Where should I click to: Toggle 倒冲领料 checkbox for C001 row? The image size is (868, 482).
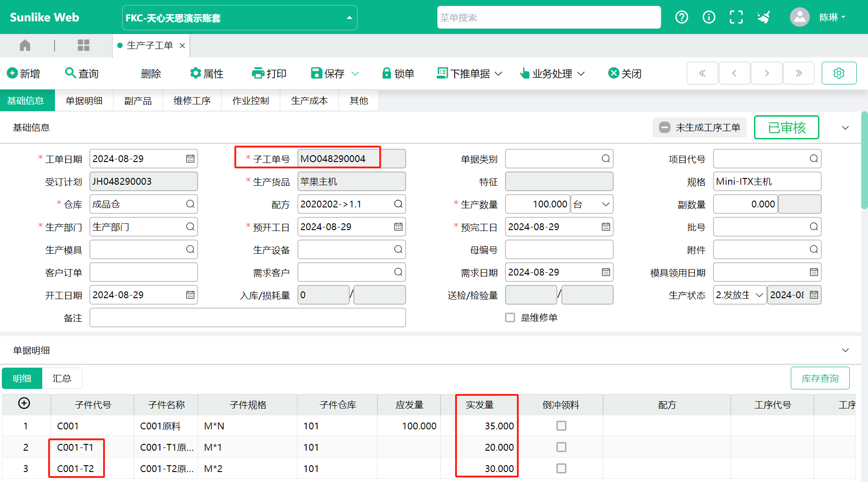point(561,426)
